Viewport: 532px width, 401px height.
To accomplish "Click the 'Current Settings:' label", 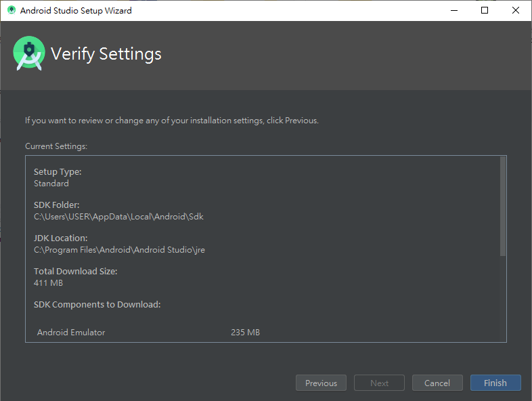I will coord(56,146).
